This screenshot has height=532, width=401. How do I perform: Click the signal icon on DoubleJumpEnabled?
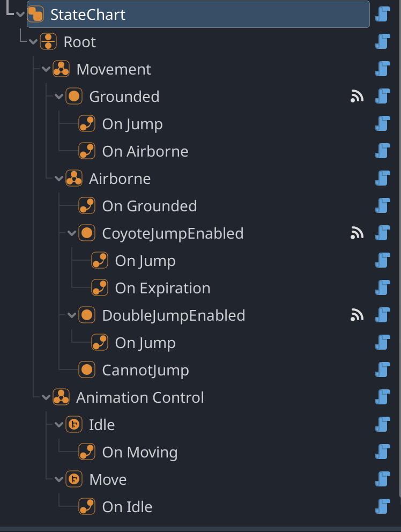(357, 315)
